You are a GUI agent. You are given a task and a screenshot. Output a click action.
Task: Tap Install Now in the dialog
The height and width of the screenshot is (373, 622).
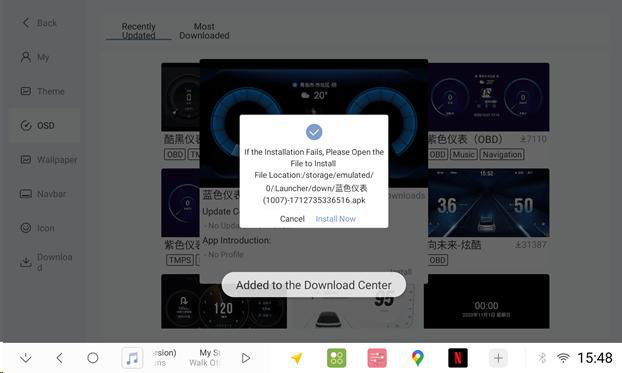tap(335, 219)
